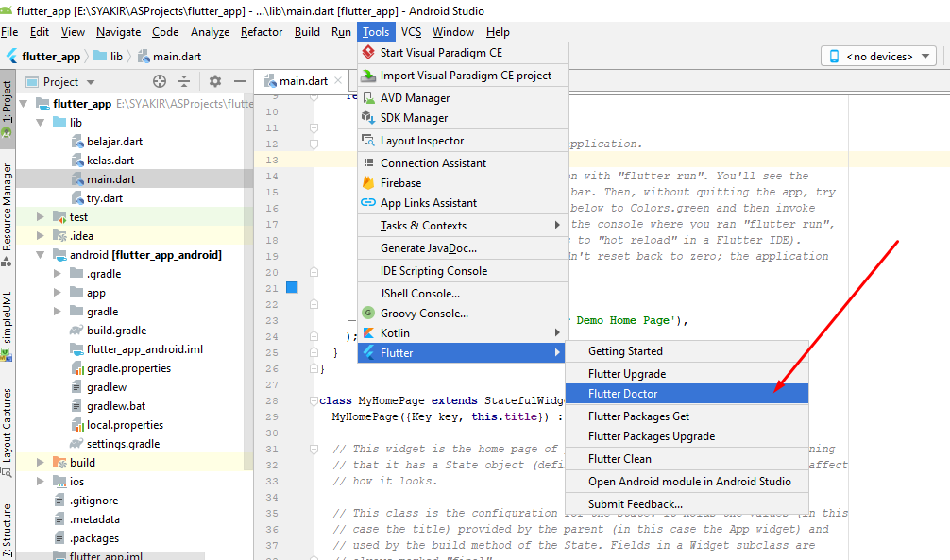
Task: Click the Start Visual Paradigm CE icon
Action: [x=367, y=53]
